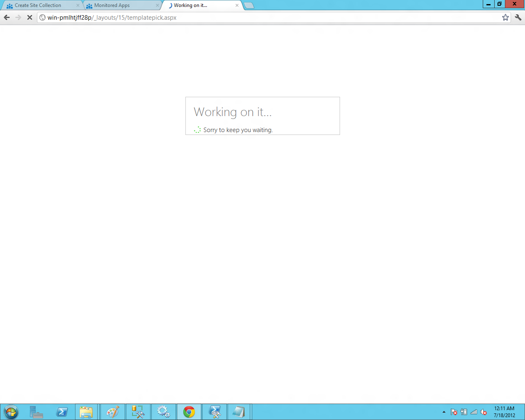Switch to the Create Site Collection tab
Viewport: 525px width, 420px height.
click(39, 5)
